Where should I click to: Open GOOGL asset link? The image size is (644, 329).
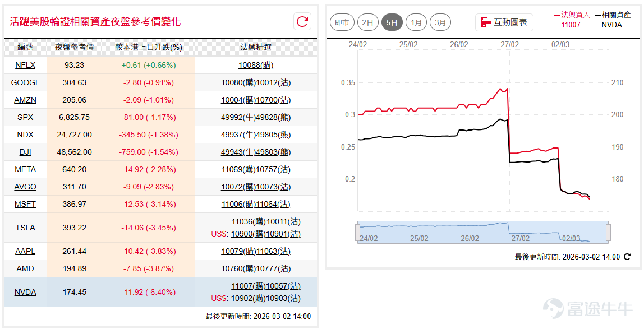tap(25, 82)
